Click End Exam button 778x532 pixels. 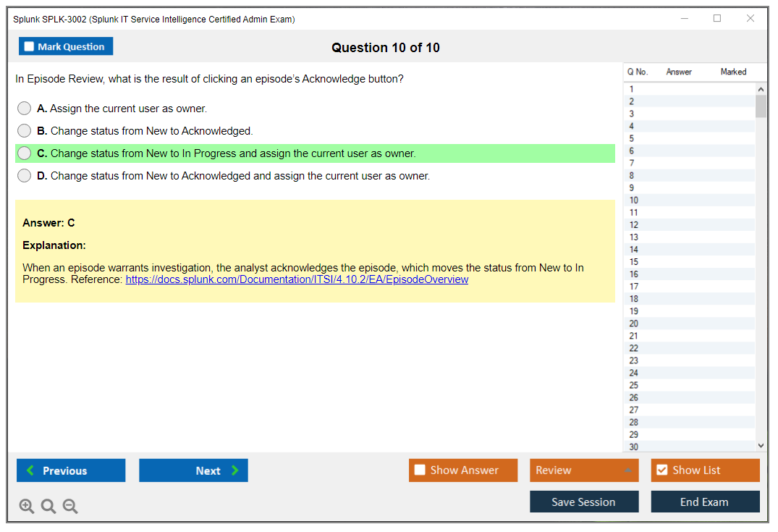tap(705, 502)
